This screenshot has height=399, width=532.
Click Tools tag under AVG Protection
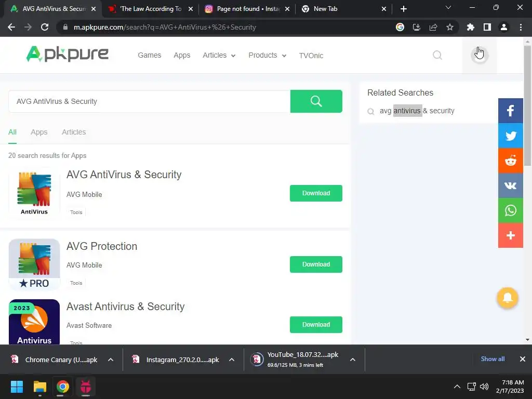click(76, 283)
